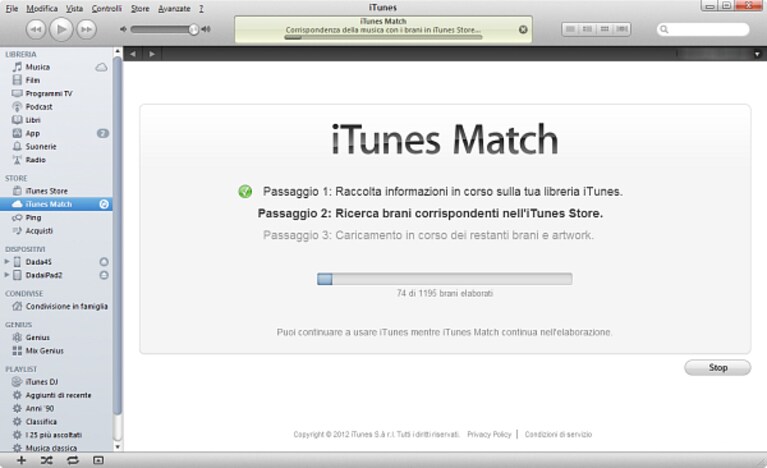This screenshot has width=767, height=468.
Task: Open the Modifica menu
Action: click(42, 8)
